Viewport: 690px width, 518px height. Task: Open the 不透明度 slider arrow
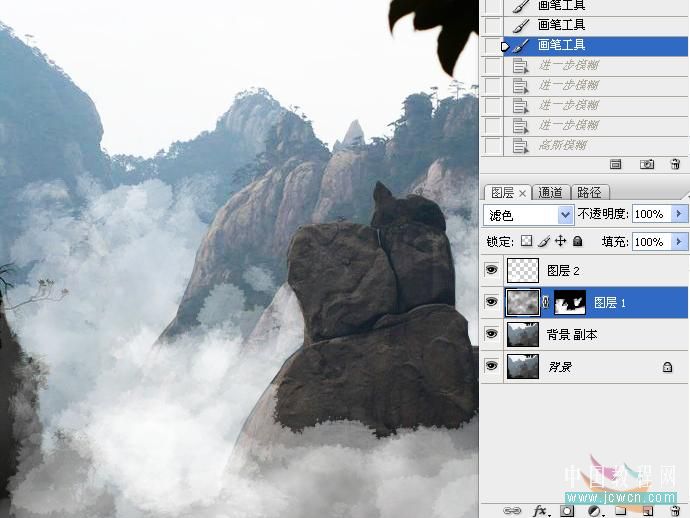tap(679, 214)
